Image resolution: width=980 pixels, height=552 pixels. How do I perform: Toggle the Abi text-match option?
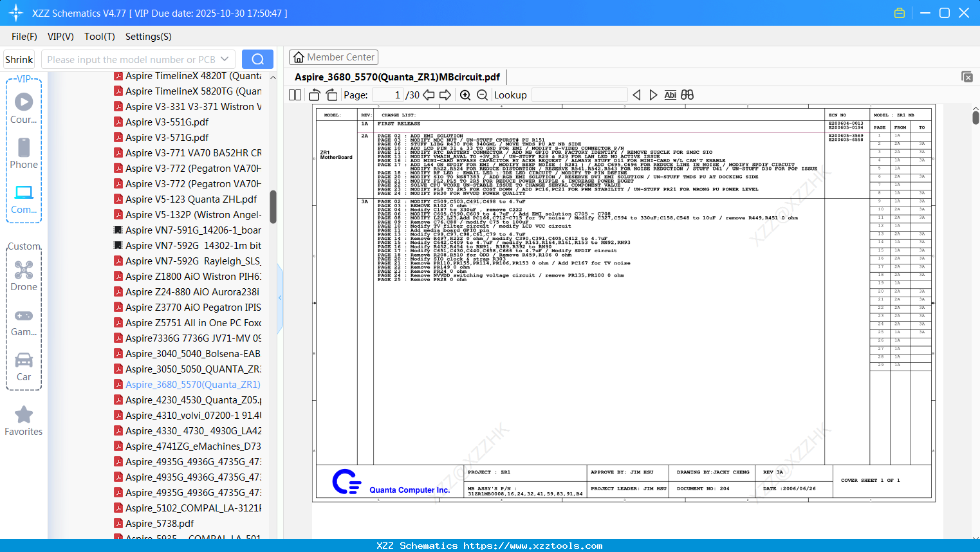pyautogui.click(x=670, y=95)
